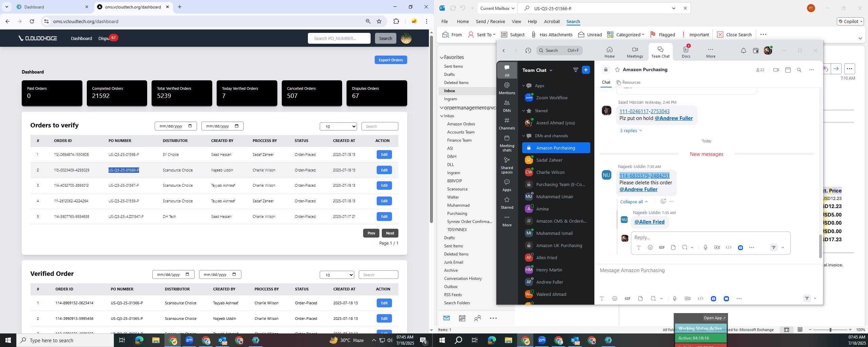
Task: Switch to the Outlook Home ribbon tab
Action: 463,21
